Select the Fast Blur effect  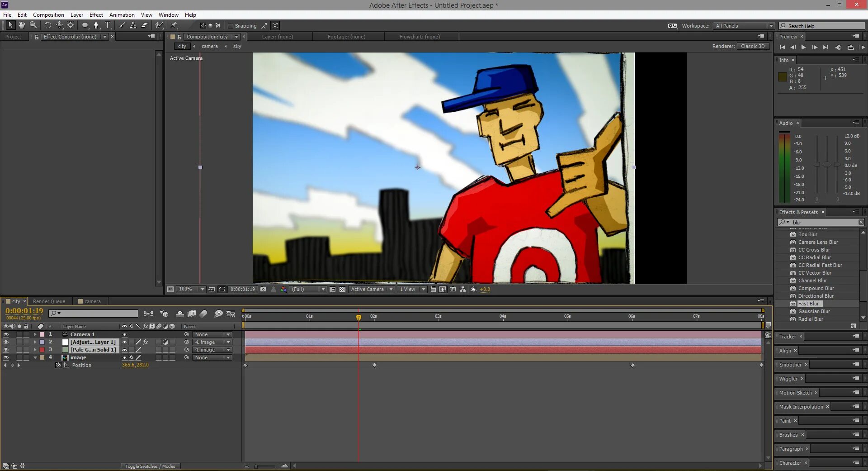808,304
